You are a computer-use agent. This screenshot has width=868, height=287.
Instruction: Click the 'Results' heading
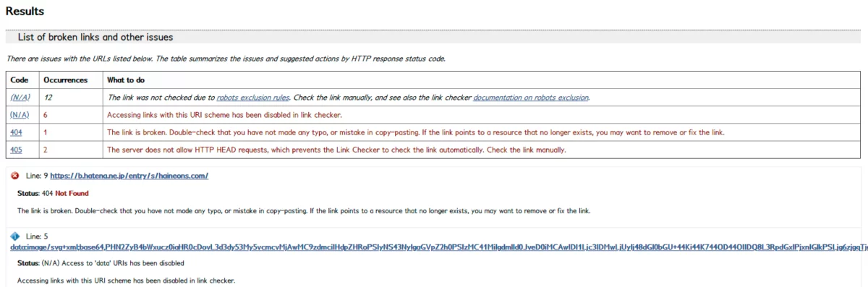pos(25,11)
